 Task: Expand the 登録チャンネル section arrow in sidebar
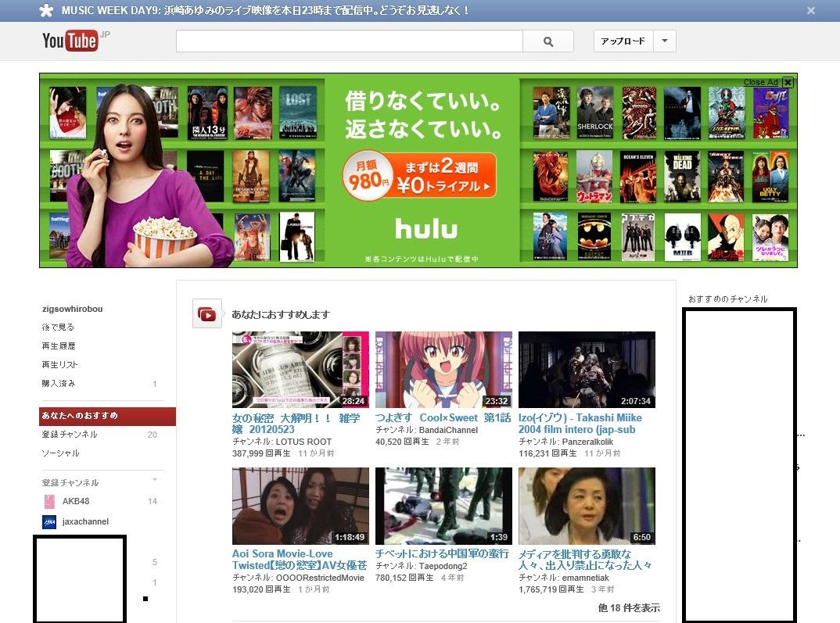[x=154, y=479]
